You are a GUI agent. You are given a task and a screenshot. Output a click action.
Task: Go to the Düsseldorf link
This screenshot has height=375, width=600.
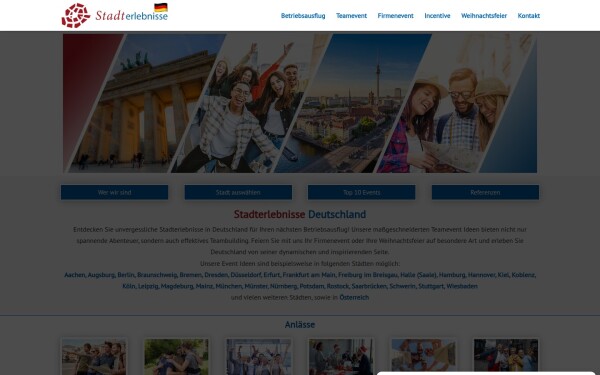246,275
